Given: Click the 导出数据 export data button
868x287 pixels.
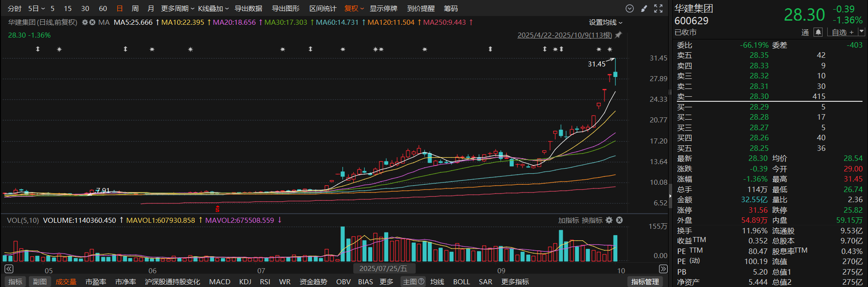Looking at the screenshot, I should (x=248, y=9).
